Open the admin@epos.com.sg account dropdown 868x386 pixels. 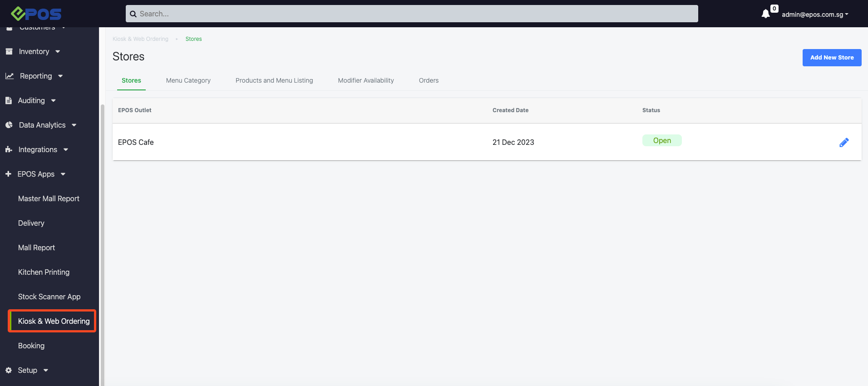pos(815,15)
